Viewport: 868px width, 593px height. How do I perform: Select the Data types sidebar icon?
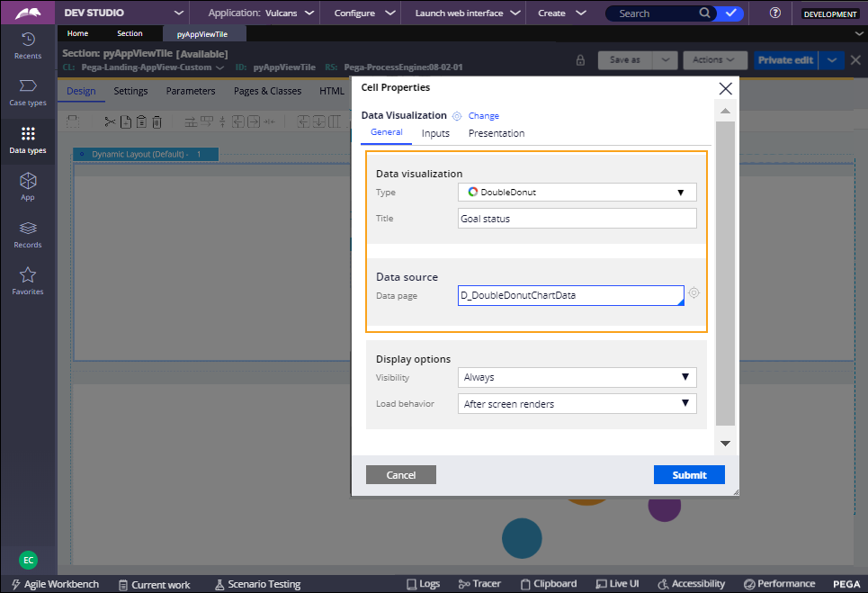coord(28,139)
